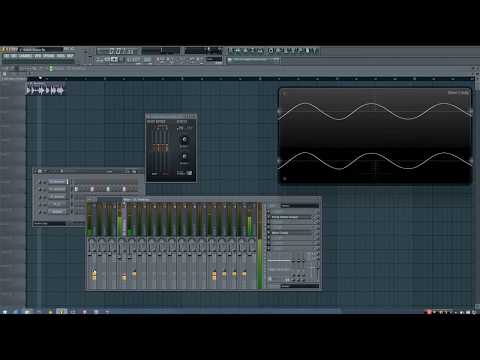
Task: Open the VIEW menu in the menu bar
Action: point(38,56)
